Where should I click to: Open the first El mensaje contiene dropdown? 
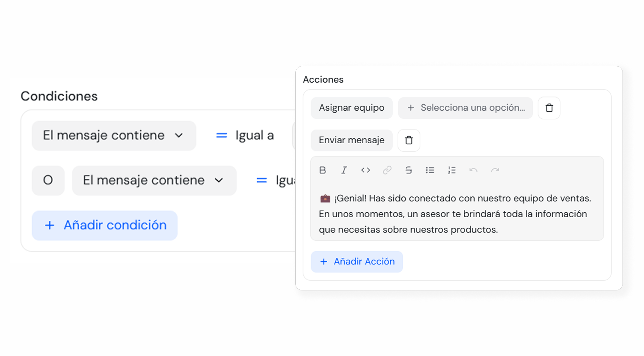(x=114, y=136)
